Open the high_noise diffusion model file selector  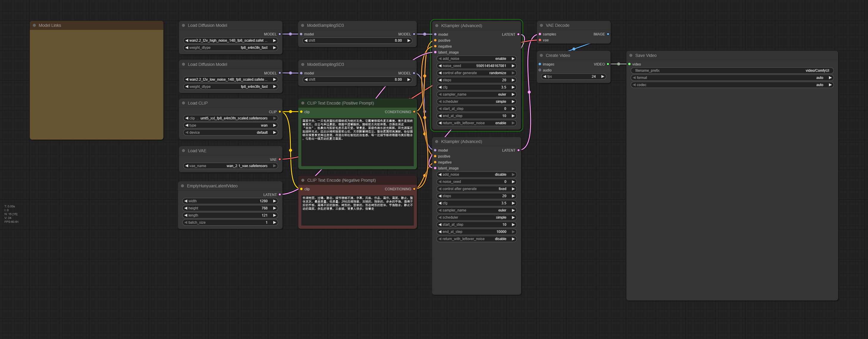tap(231, 41)
